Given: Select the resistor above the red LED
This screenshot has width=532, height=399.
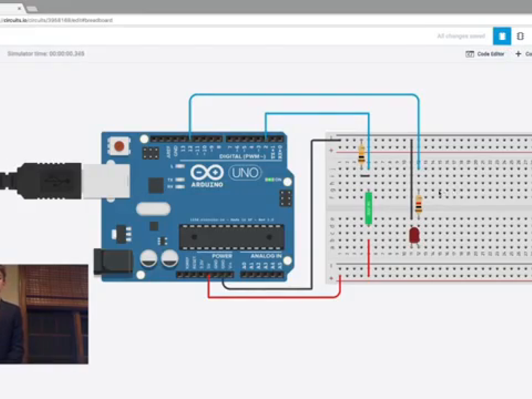Looking at the screenshot, I should coord(419,204).
